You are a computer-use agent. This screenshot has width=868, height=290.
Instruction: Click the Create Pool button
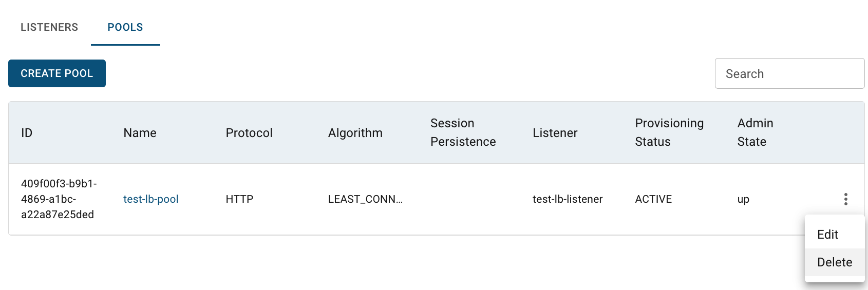[x=57, y=73]
